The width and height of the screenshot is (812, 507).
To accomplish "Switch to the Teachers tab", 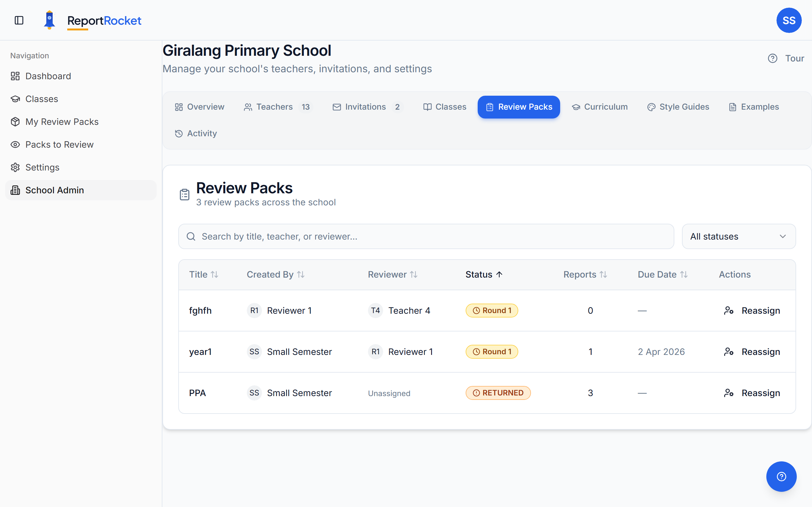I will coord(274,107).
